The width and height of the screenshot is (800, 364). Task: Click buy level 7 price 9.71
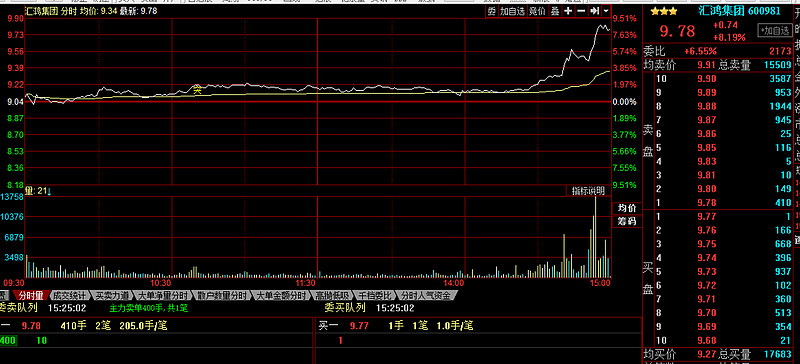(707, 299)
